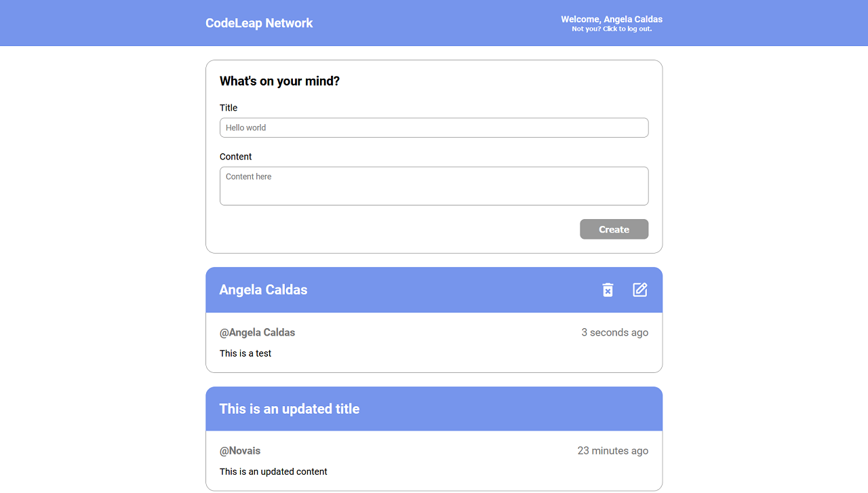
Task: Open the 'This is an updated title' post
Action: pos(290,409)
